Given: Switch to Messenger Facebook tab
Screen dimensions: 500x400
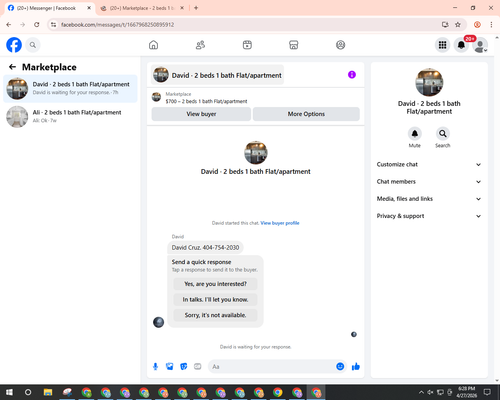Looking at the screenshot, I should [49, 8].
